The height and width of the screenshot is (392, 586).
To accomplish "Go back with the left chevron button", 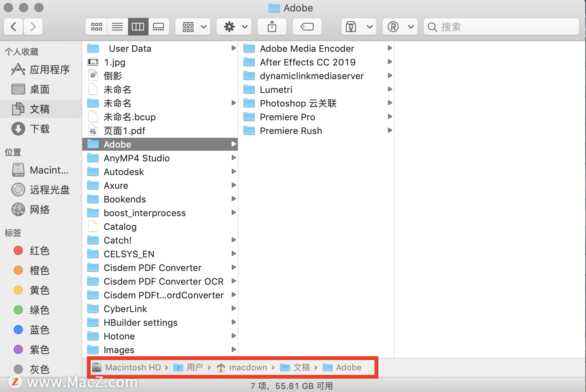I will pos(14,27).
